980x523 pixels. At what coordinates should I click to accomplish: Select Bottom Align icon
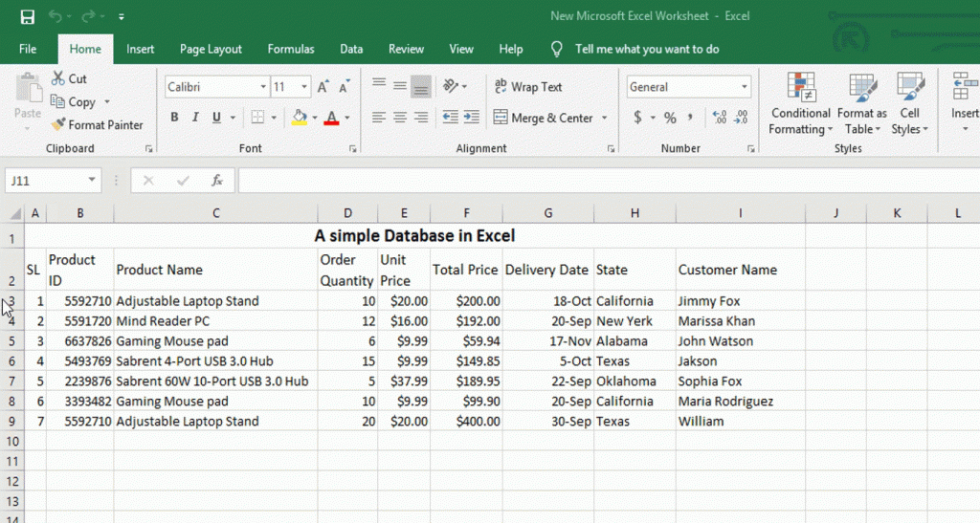coord(421,86)
